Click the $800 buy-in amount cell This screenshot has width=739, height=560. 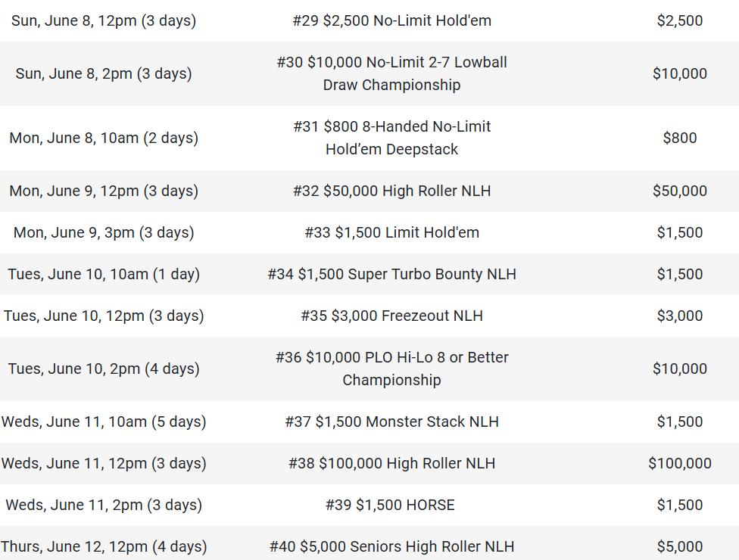click(680, 138)
